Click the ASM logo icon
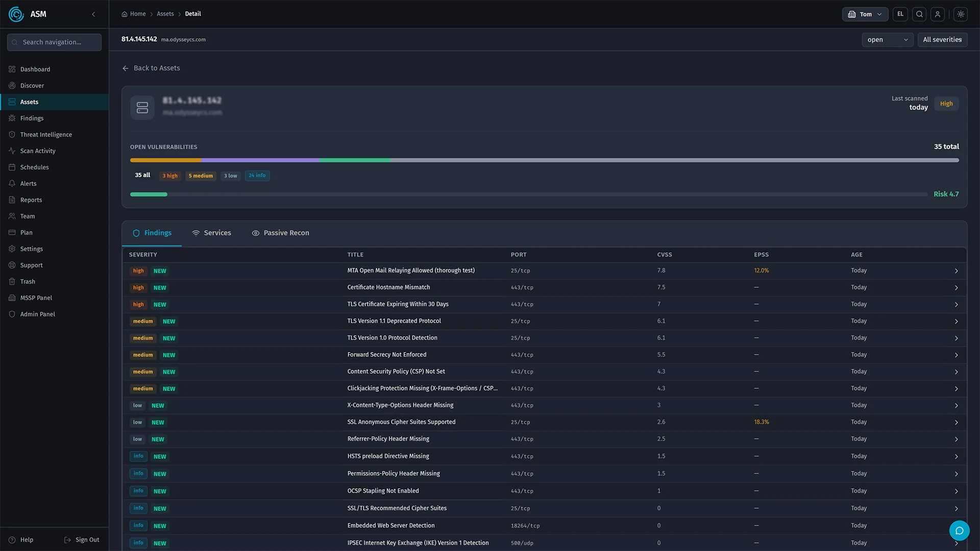The image size is (980, 551). 16,14
